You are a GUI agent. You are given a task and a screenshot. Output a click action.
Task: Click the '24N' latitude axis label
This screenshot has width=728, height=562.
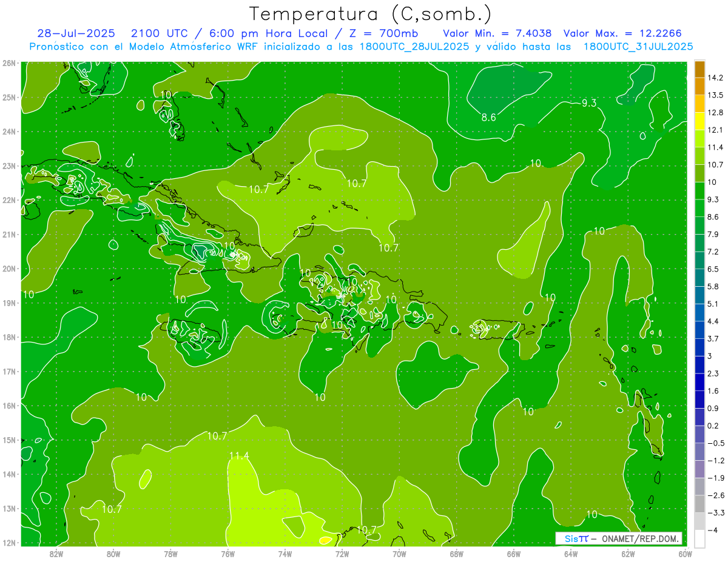coord(8,132)
